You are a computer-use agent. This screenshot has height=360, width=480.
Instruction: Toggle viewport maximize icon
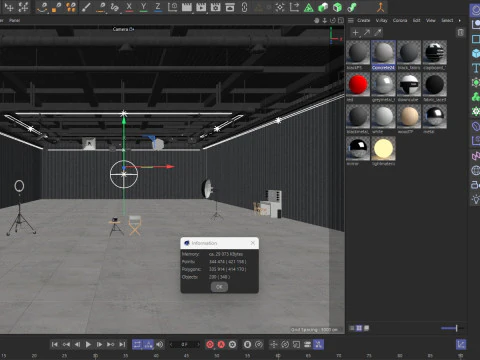(x=341, y=20)
